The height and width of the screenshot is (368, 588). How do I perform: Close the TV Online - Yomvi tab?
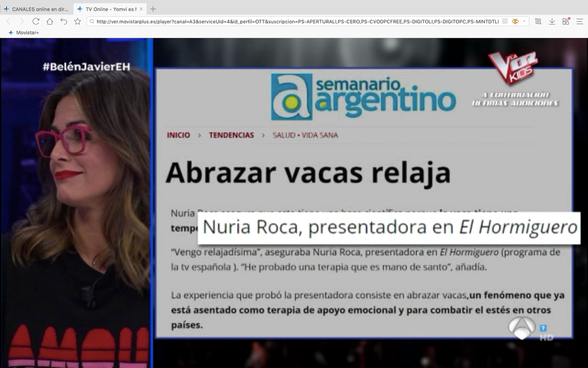coord(141,9)
